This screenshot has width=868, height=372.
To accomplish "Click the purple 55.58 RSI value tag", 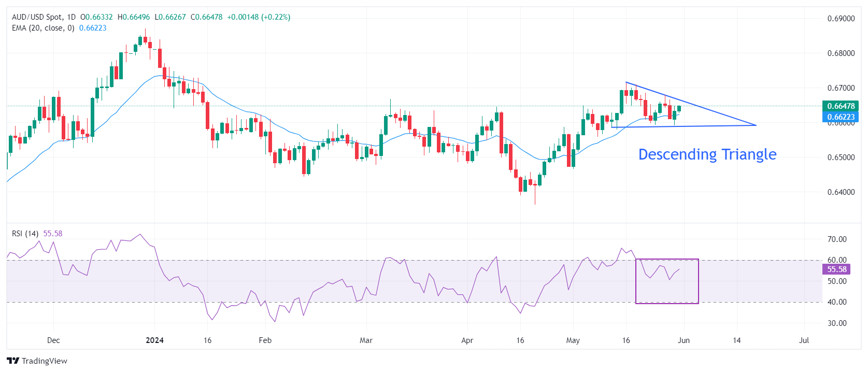I will (x=836, y=269).
